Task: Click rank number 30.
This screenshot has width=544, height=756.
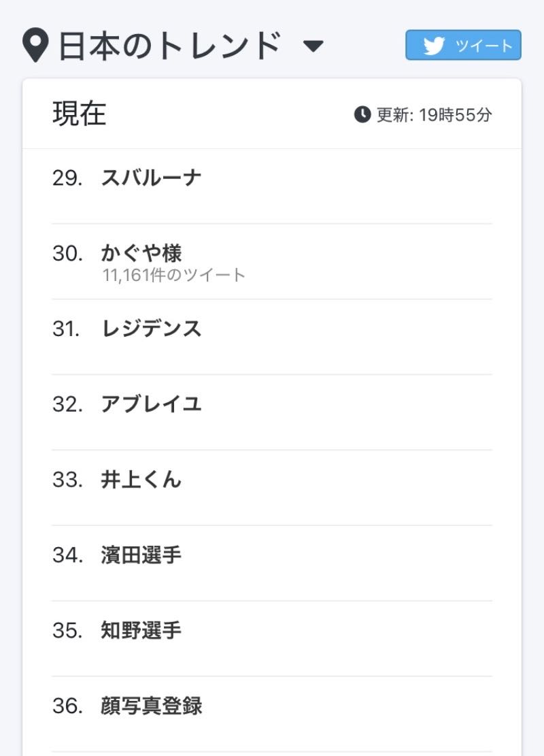Action: (x=67, y=254)
